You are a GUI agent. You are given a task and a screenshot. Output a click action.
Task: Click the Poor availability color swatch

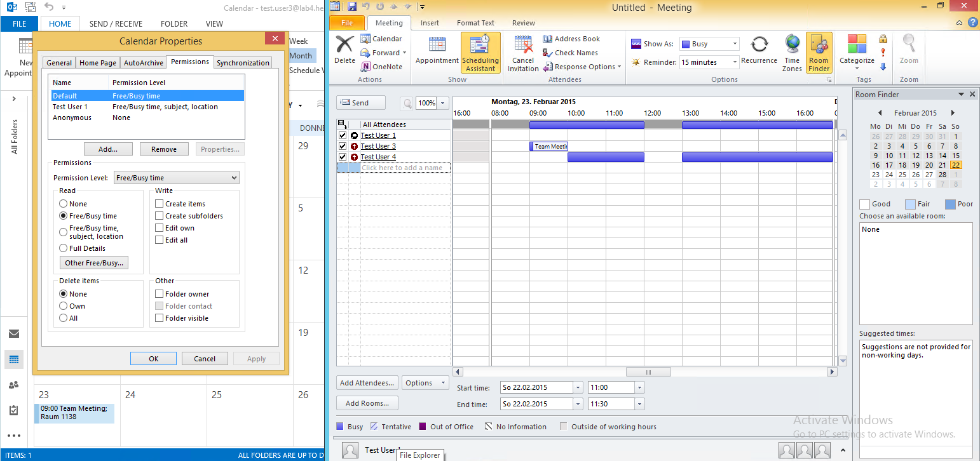950,204
